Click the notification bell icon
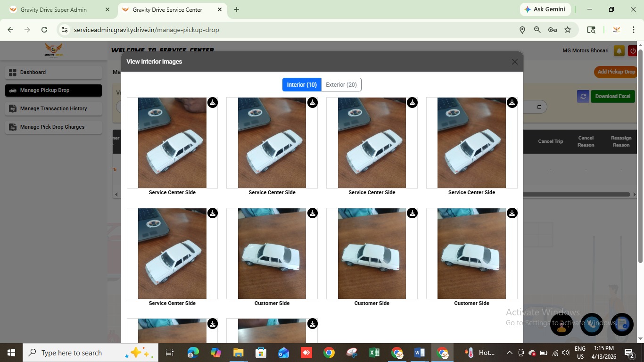Image resolution: width=644 pixels, height=362 pixels. 619,51
